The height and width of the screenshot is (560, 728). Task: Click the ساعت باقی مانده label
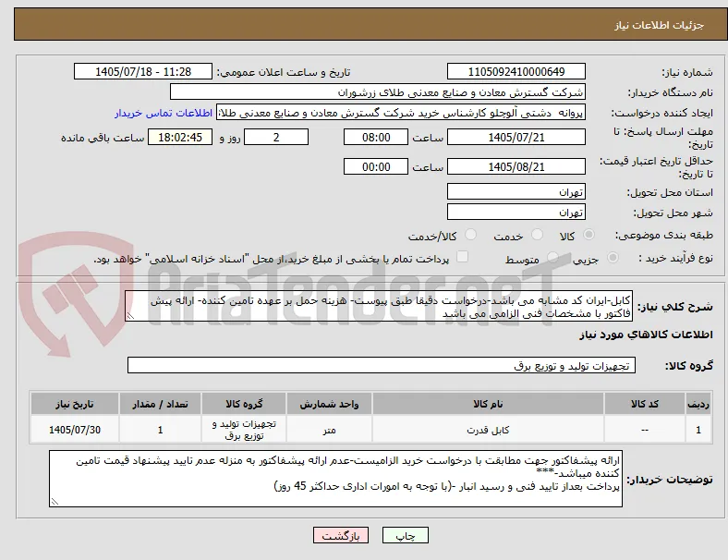(103, 138)
